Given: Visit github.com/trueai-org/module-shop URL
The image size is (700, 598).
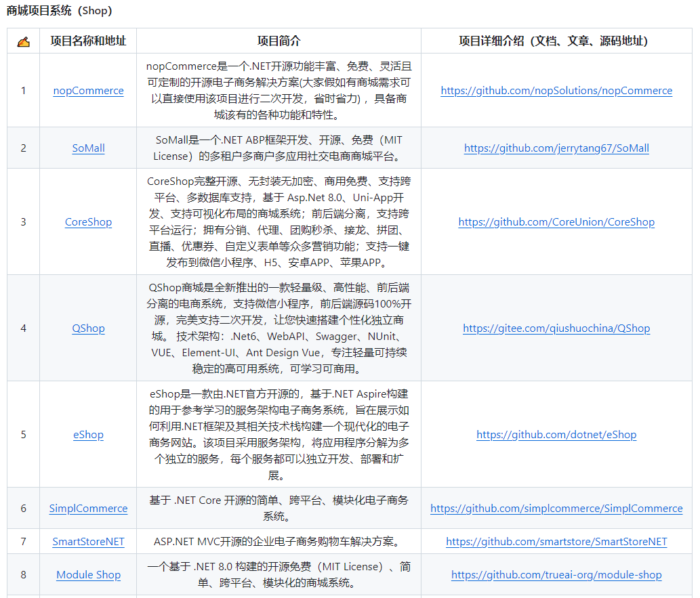Looking at the screenshot, I should 556,575.
